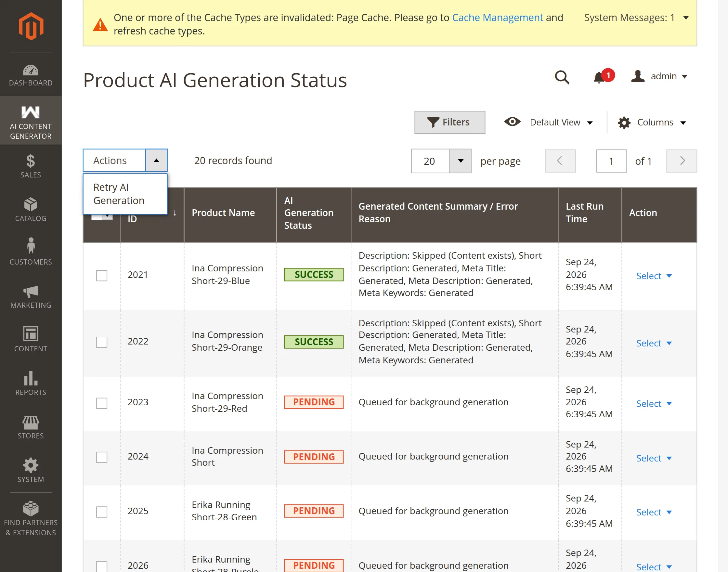Tick checkbox for product 2024
The width and height of the screenshot is (728, 572).
(x=101, y=457)
